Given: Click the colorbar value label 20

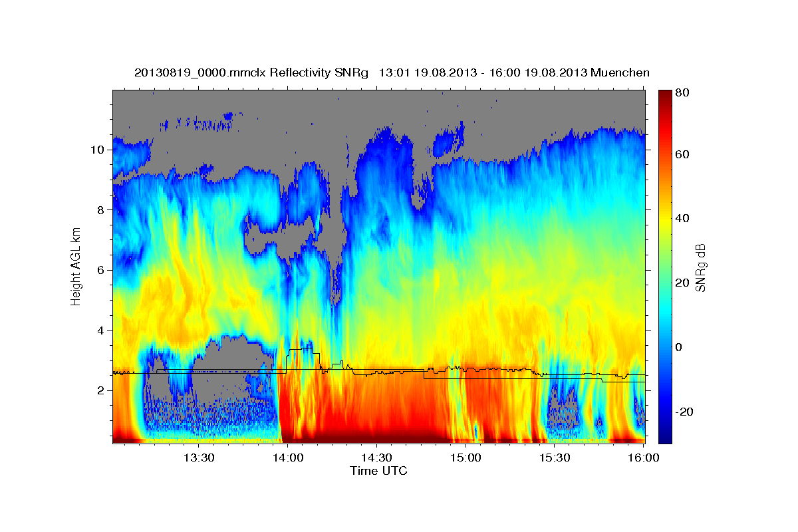Looking at the screenshot, I should tap(682, 283).
